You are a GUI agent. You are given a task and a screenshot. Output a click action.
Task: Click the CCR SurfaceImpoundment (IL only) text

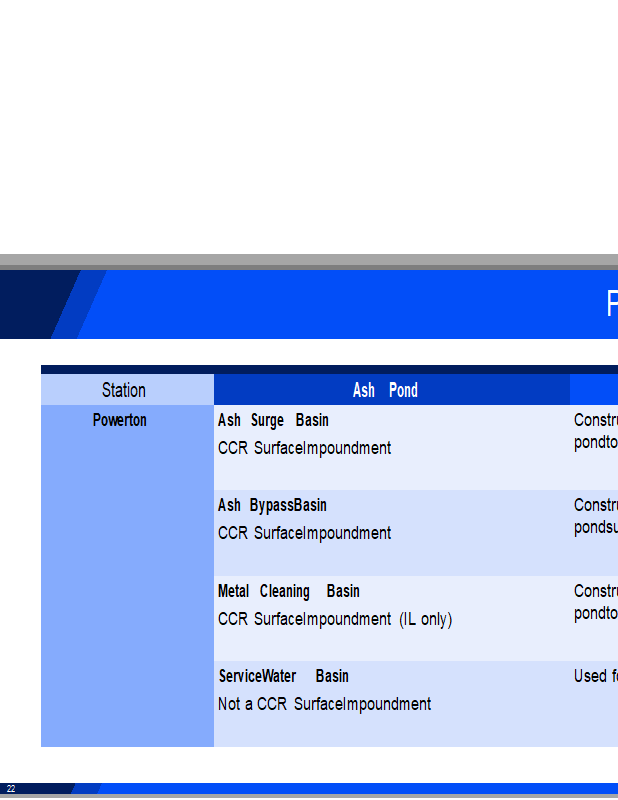[334, 619]
